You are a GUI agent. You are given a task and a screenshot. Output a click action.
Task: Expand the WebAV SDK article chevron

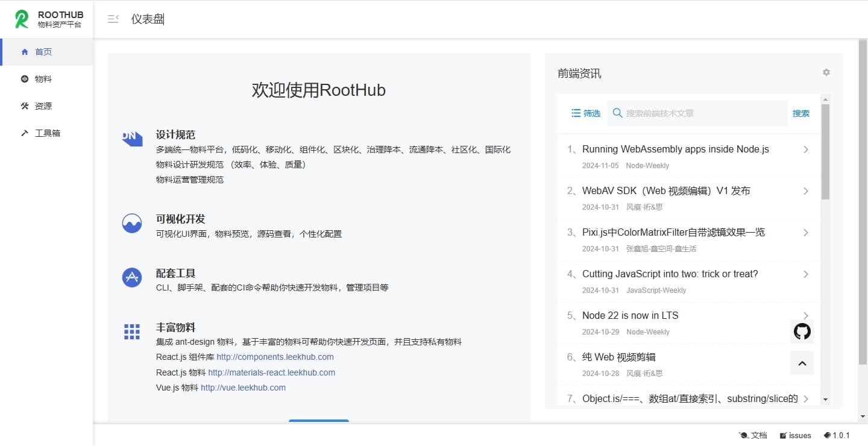(806, 191)
